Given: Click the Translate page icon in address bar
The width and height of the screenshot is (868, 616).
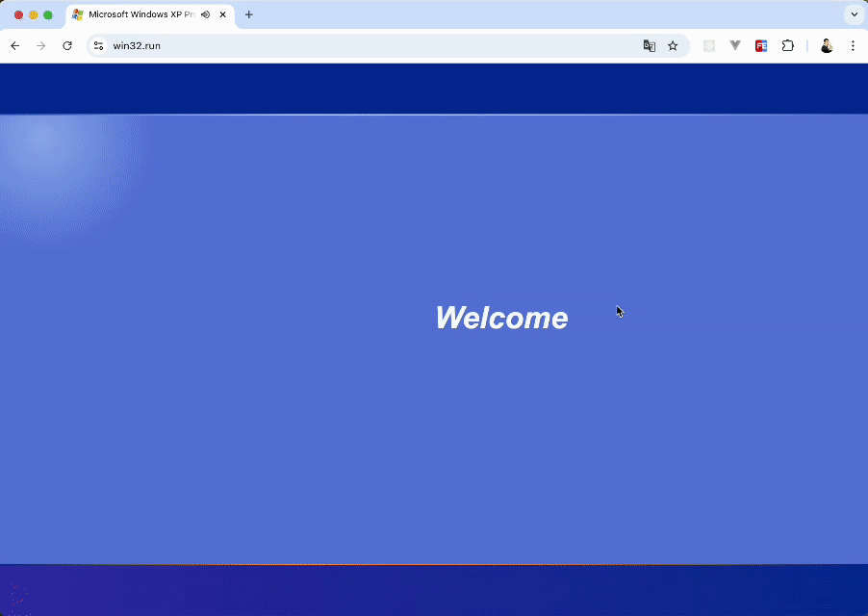Looking at the screenshot, I should (x=650, y=45).
